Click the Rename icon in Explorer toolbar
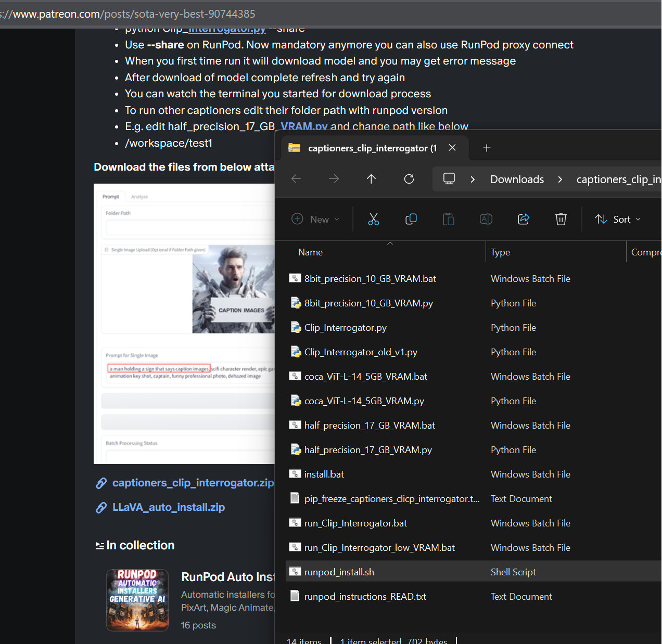 486,219
